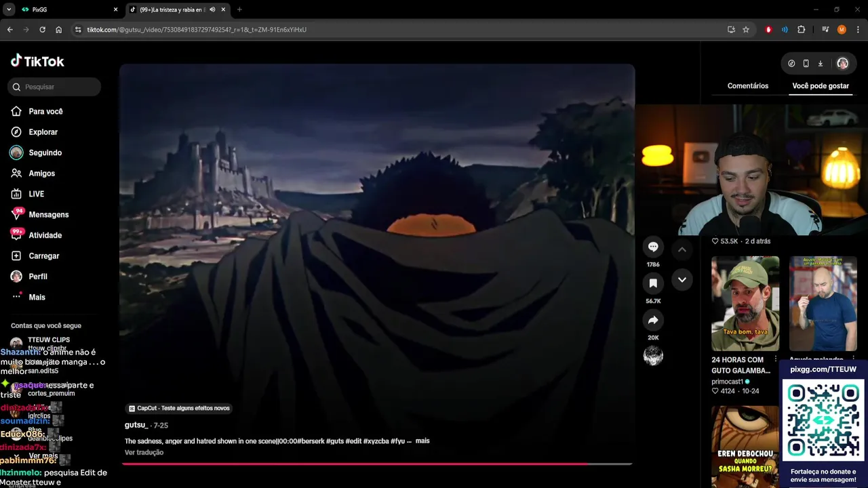Open Perfil from sidebar

[29, 277]
